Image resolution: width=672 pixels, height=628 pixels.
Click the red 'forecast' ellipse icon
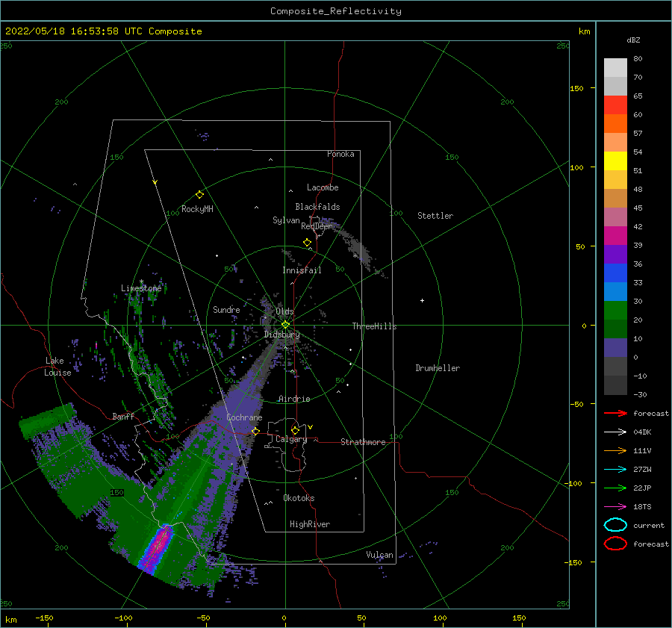tap(615, 544)
